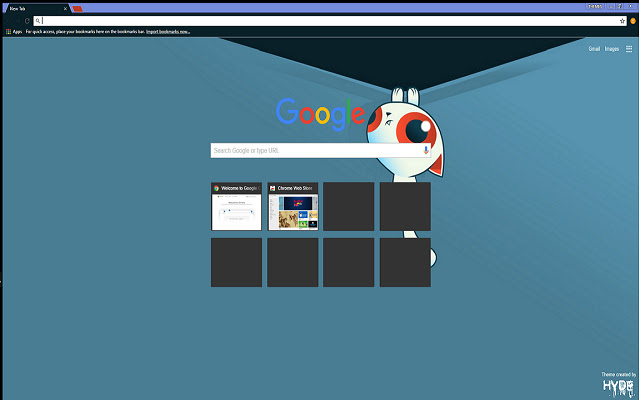This screenshot has height=400, width=640.
Task: Open a new tab with the red button
Action: pos(77,9)
